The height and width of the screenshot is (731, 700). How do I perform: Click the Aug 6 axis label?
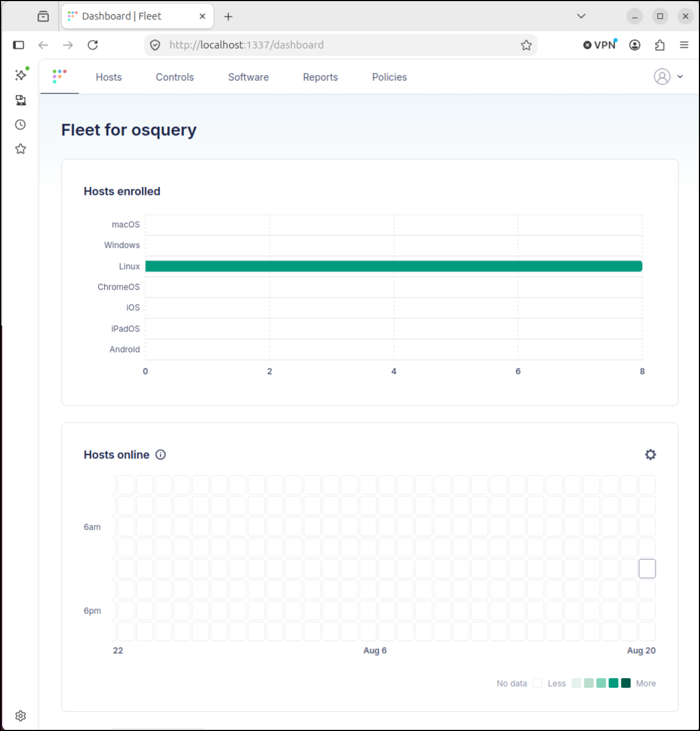(x=375, y=650)
